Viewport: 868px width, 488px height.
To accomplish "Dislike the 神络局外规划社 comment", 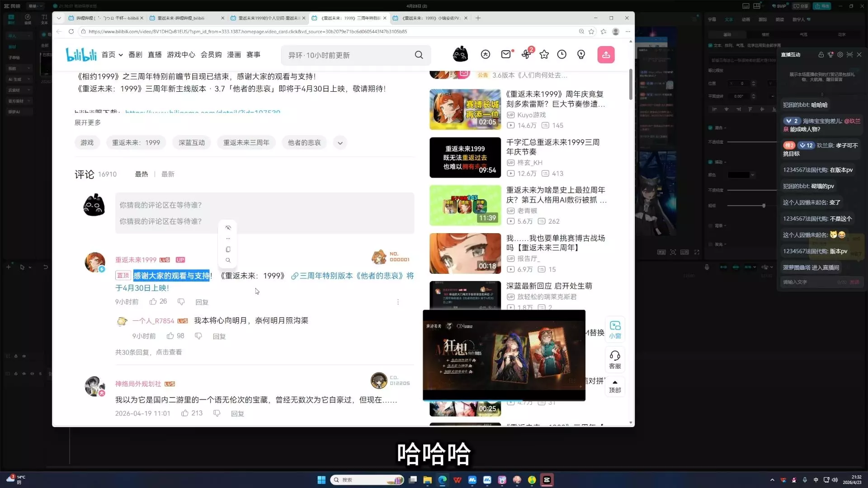I will click(x=217, y=413).
